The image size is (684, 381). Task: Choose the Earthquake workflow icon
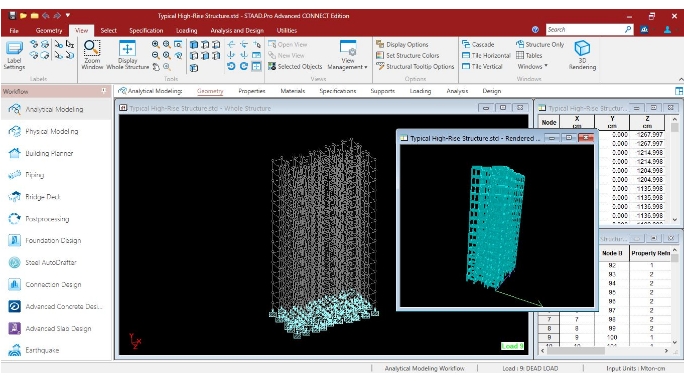(x=14, y=350)
